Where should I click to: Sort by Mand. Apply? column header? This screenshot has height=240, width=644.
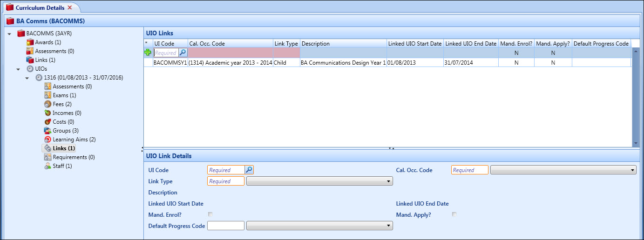coord(553,44)
